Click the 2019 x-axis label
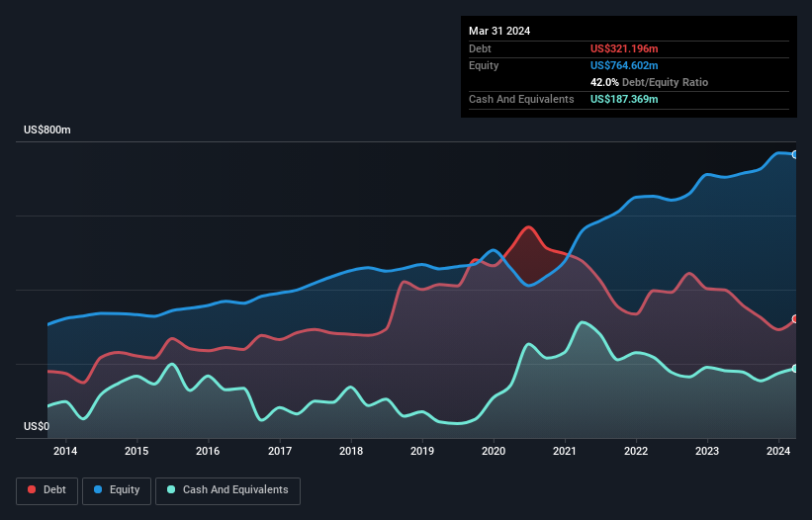The image size is (812, 520). tap(422, 451)
